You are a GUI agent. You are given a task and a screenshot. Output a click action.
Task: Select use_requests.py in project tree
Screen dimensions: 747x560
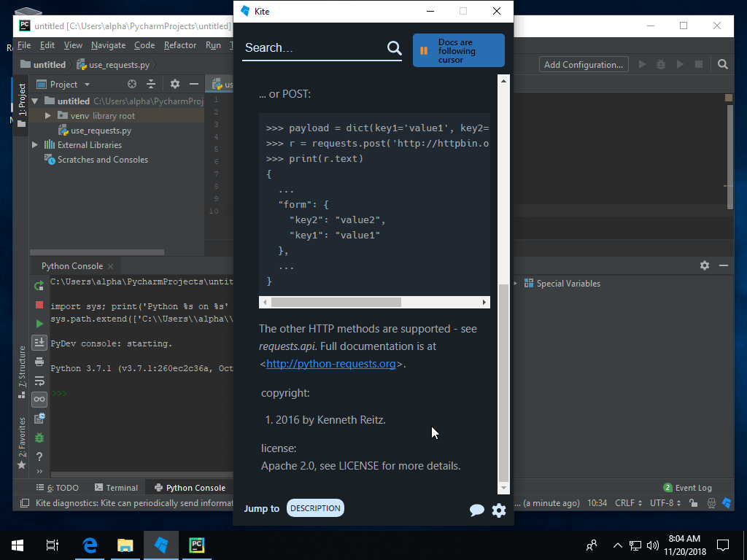point(101,131)
